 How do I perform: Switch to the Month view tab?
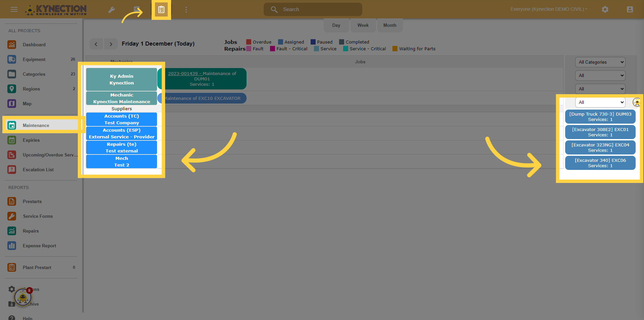click(389, 25)
